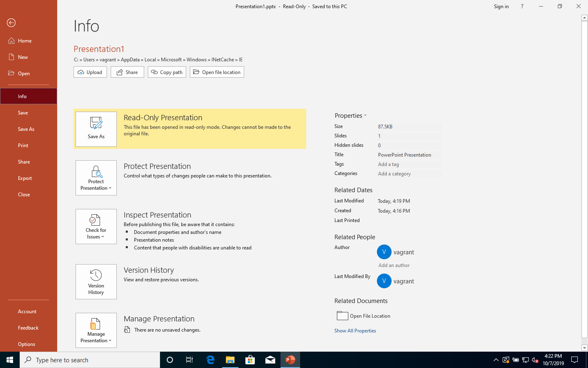This screenshot has height=368, width=588.
Task: Click the Show All Properties link
Action: pyautogui.click(x=355, y=331)
